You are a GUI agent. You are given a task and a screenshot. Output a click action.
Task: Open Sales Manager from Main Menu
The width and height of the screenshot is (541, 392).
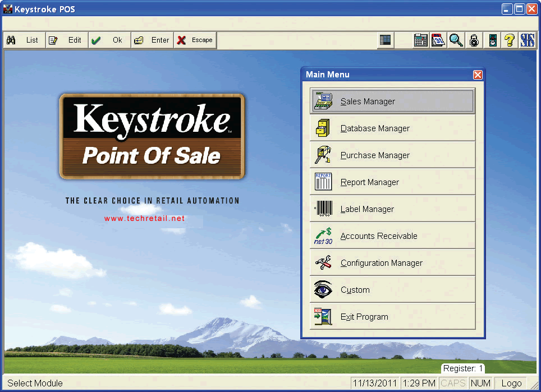coord(392,102)
